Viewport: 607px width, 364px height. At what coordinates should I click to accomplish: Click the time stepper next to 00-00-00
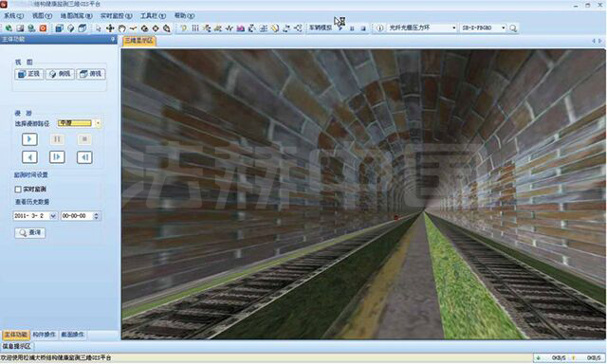pyautogui.click(x=96, y=216)
